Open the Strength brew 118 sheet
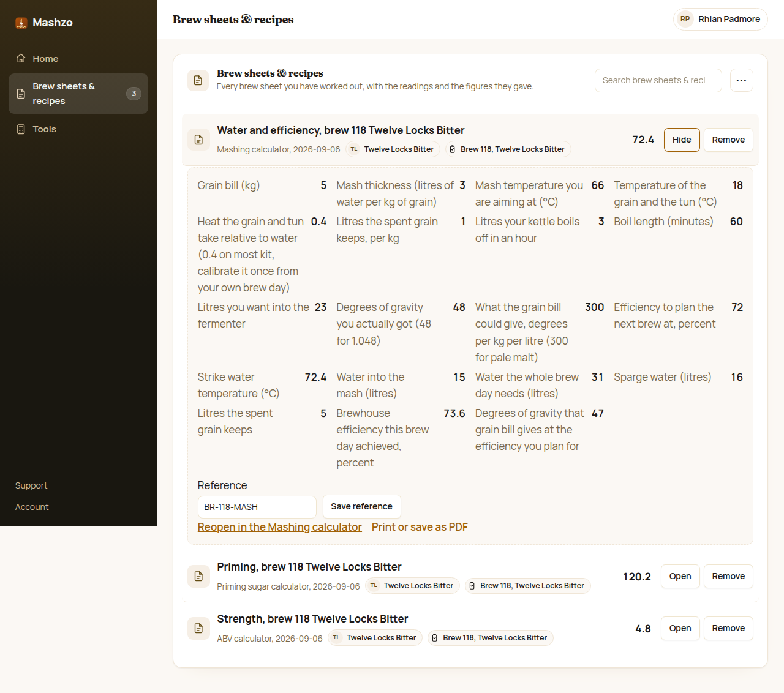The width and height of the screenshot is (784, 693). 680,628
